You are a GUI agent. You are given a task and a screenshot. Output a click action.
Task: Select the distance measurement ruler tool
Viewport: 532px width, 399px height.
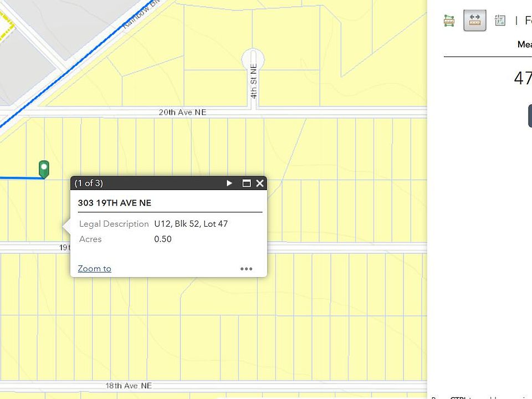click(x=475, y=21)
